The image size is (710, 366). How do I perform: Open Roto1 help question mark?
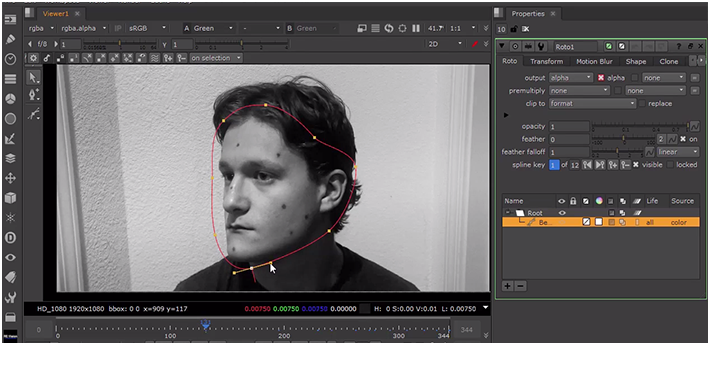click(x=679, y=46)
